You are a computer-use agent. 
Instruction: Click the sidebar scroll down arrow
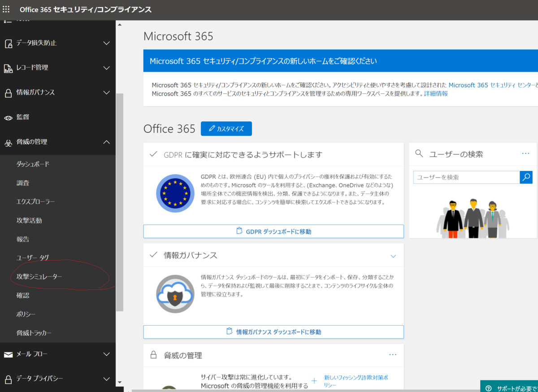click(119, 382)
